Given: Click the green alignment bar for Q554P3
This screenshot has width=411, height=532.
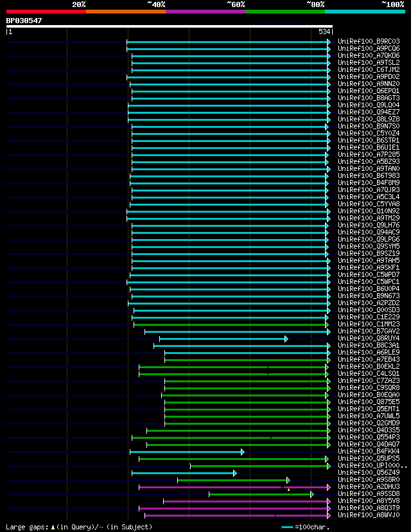Looking at the screenshot, I should (231, 438).
